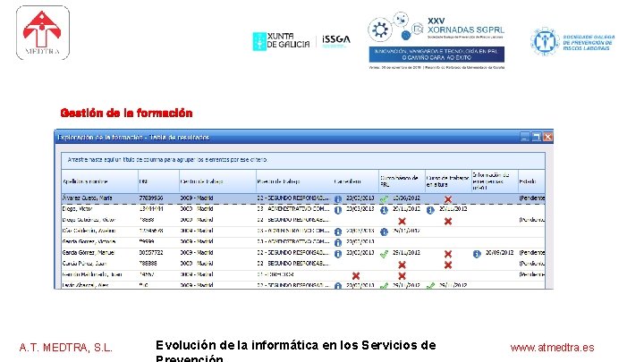Click red PRL X in Garrido Maldonado row
Viewport: 644px width, 362px height.
[402, 276]
